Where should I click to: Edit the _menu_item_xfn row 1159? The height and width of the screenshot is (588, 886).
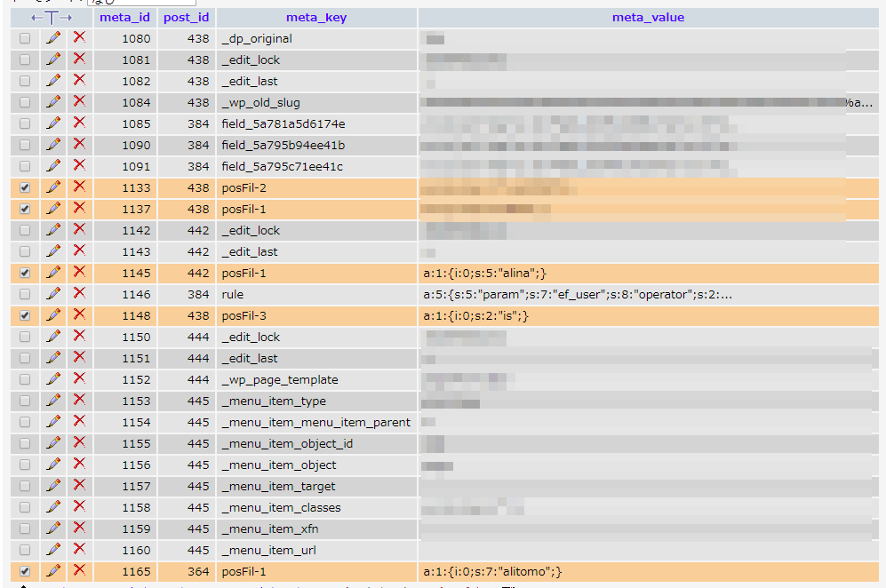click(53, 528)
